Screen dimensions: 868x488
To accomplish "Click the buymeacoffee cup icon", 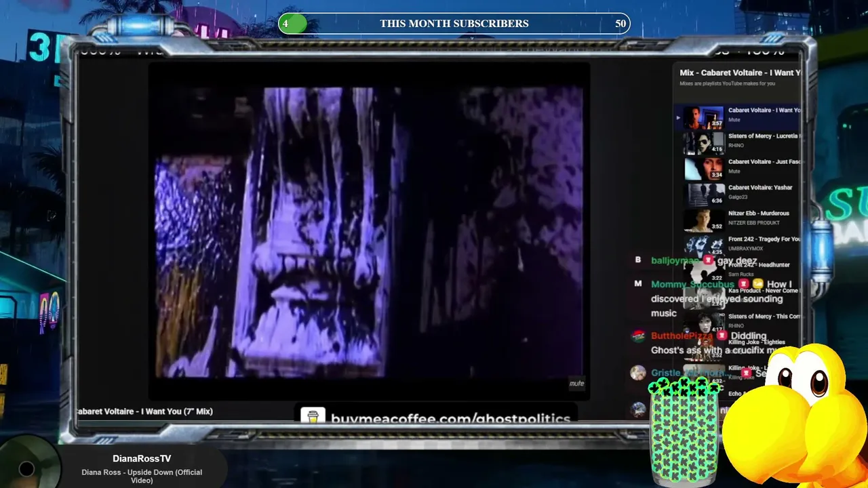I will tap(313, 416).
